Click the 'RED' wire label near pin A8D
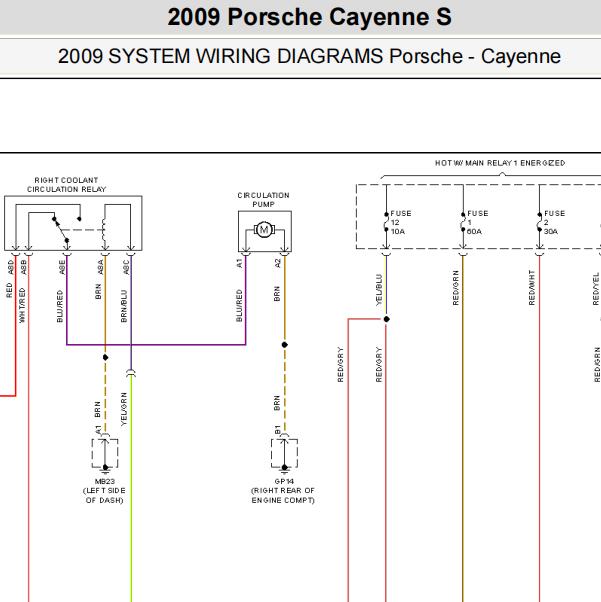Viewport: 601px width, 602px height. point(9,290)
